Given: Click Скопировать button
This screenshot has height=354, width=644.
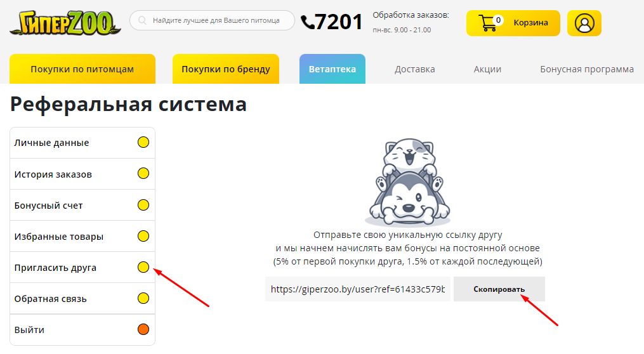Looking at the screenshot, I should coord(499,289).
